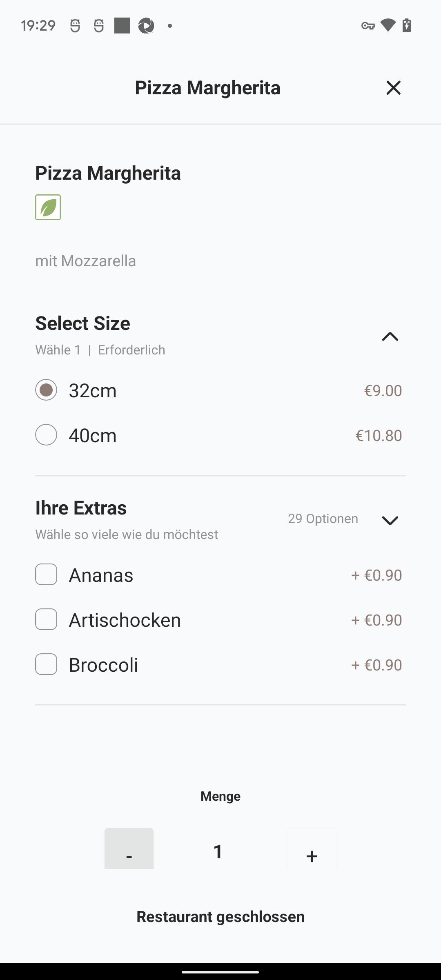Select the 32cm size radio button
This screenshot has width=441, height=980.
tap(46, 390)
